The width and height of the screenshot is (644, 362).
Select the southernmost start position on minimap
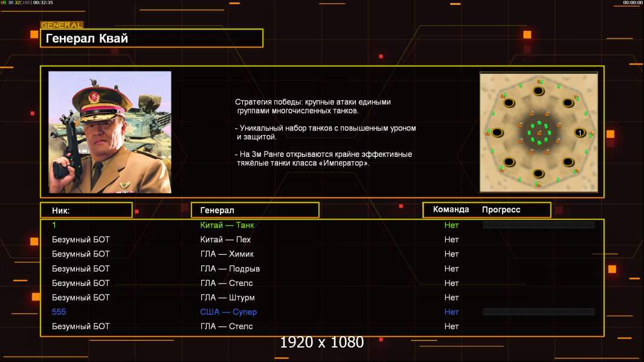538,173
